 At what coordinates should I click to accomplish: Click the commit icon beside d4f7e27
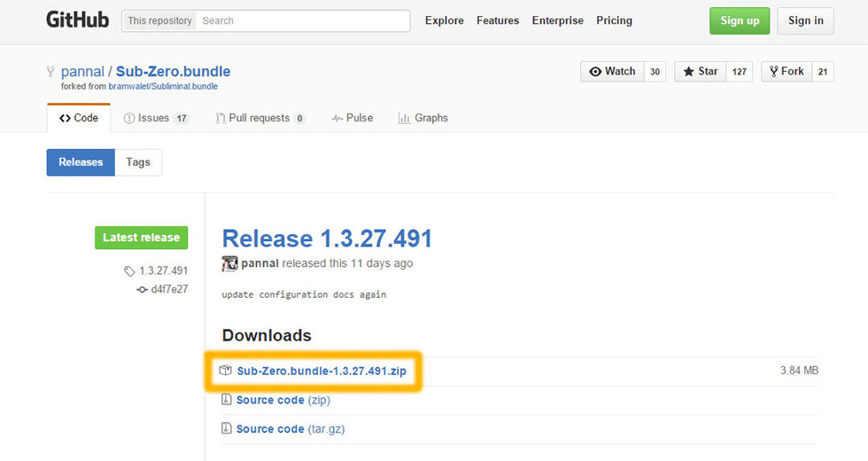click(142, 289)
